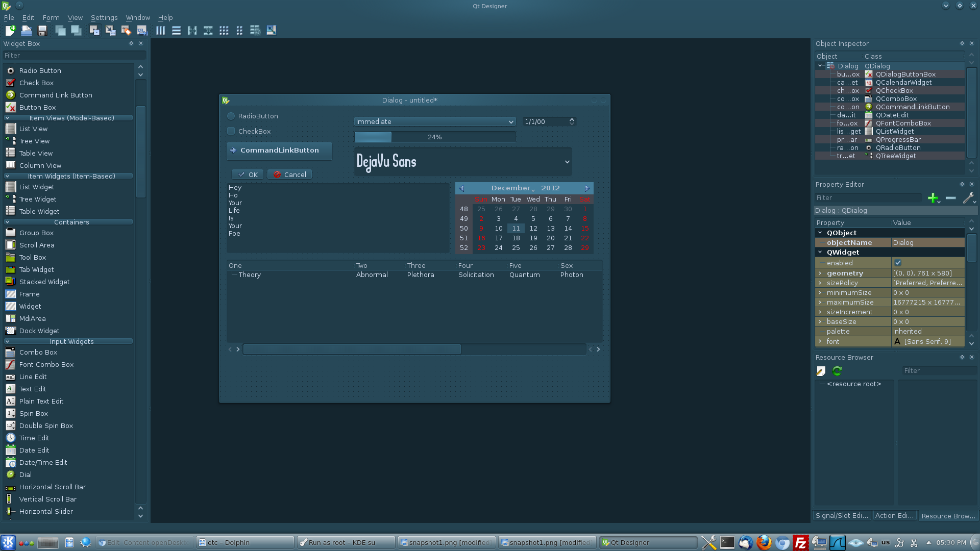Image resolution: width=980 pixels, height=551 pixels.
Task: Collapse Dialog node in Object Inspector
Action: pos(820,66)
